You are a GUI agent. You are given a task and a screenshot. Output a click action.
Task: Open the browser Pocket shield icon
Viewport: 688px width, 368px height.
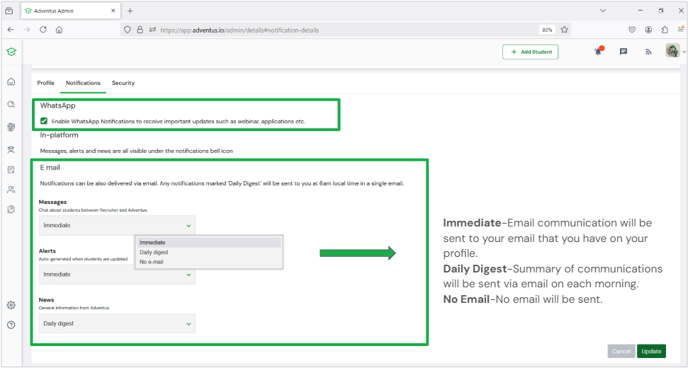632,30
